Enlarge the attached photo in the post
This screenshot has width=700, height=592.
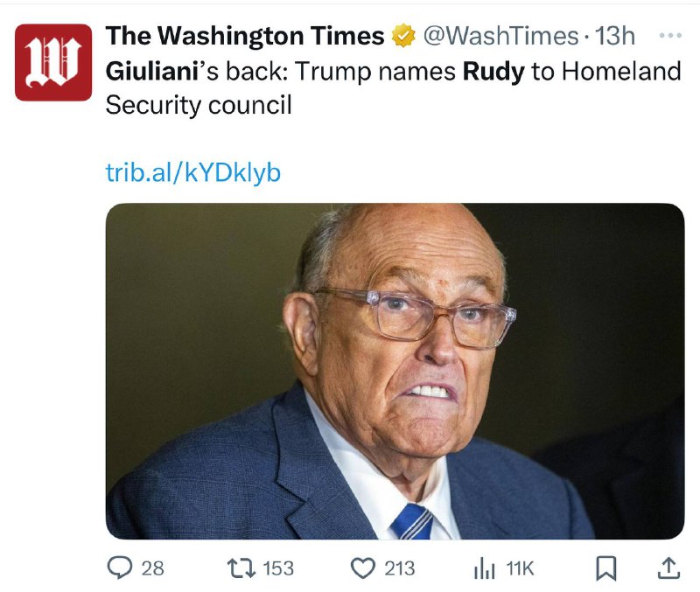(395, 371)
